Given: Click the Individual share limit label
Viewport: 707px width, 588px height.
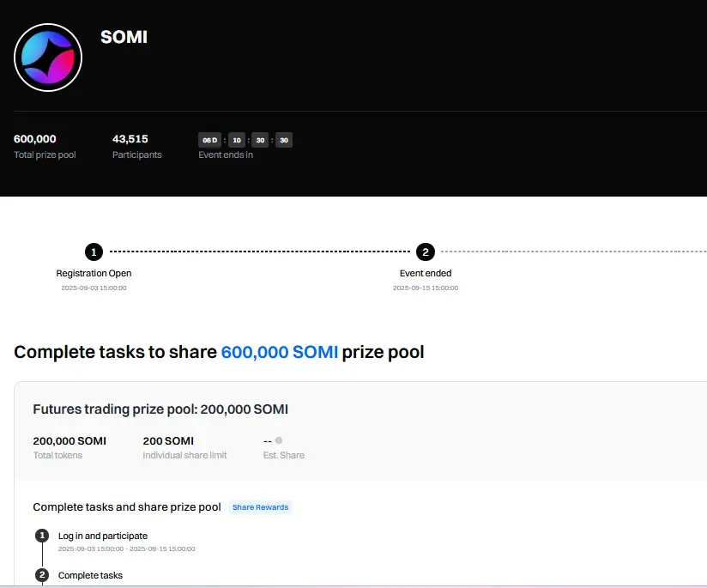Looking at the screenshot, I should tap(184, 455).
